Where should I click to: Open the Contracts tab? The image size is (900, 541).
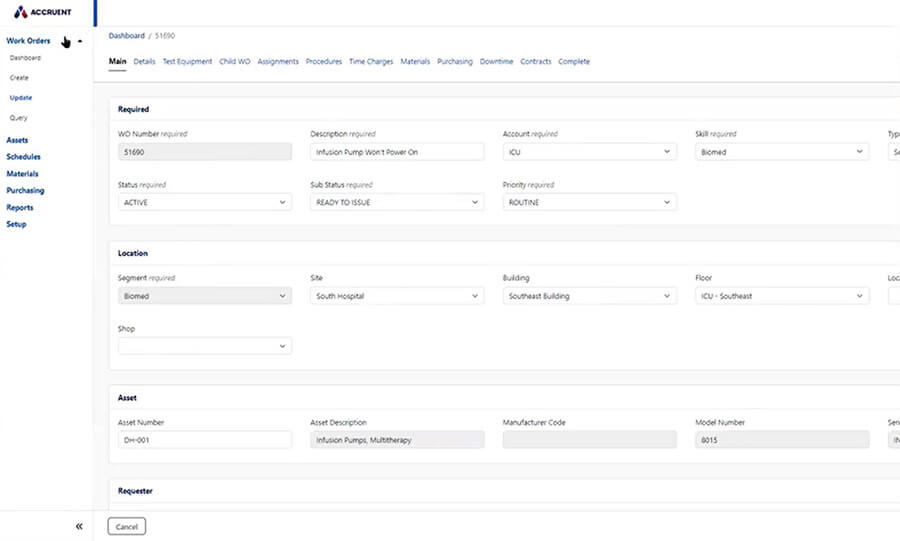point(536,61)
